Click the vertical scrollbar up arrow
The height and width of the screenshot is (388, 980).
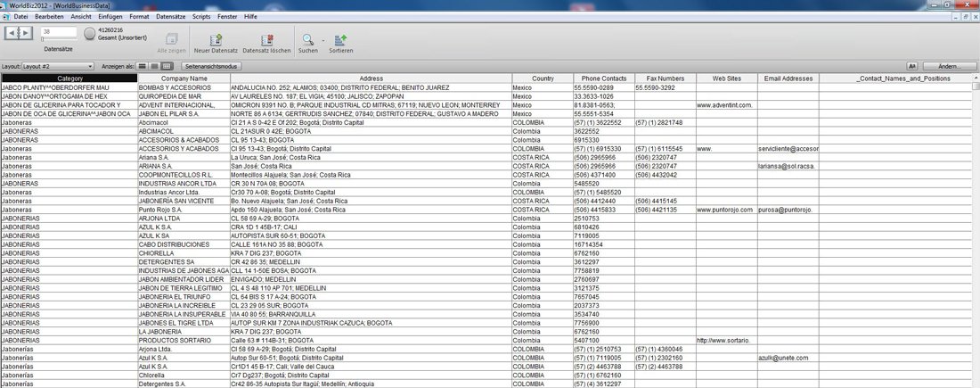(976, 78)
